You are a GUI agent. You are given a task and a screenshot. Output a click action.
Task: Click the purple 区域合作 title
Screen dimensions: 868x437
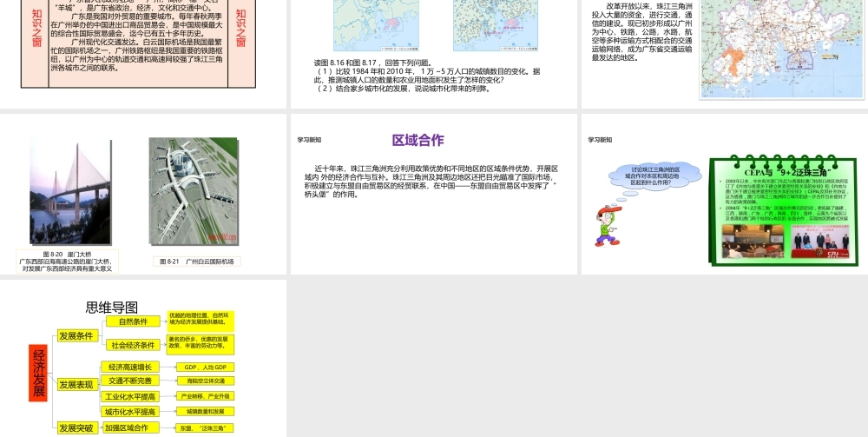point(418,140)
